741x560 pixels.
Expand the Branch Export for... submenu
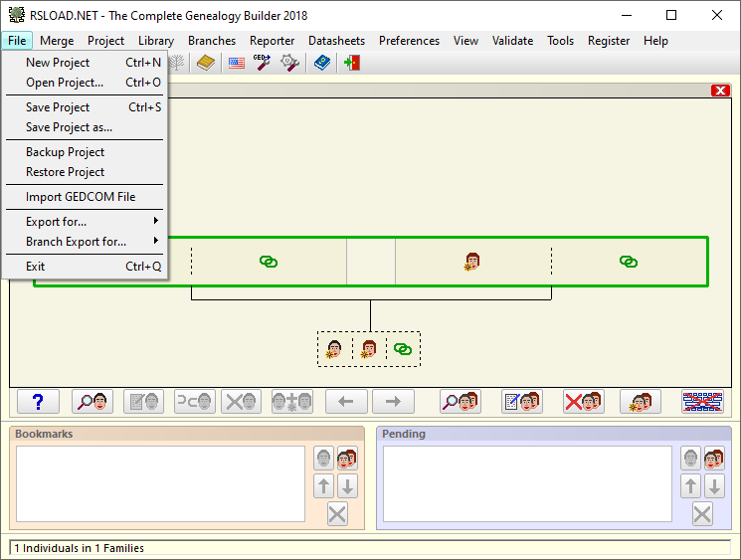coord(85,242)
